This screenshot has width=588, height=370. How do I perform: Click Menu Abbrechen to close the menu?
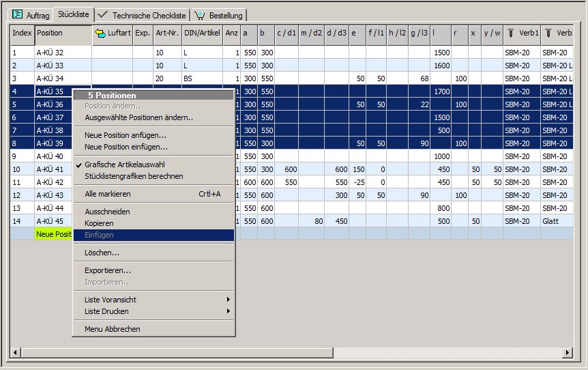(x=112, y=329)
